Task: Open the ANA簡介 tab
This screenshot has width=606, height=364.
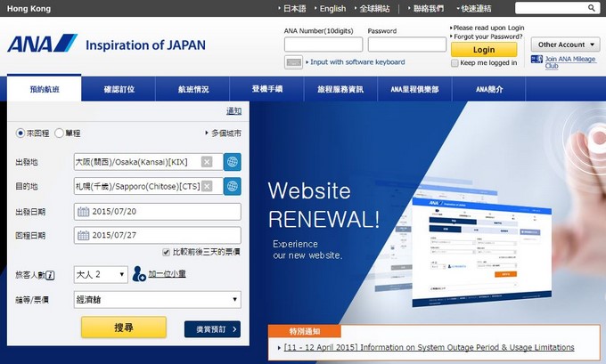Action: pyautogui.click(x=489, y=89)
